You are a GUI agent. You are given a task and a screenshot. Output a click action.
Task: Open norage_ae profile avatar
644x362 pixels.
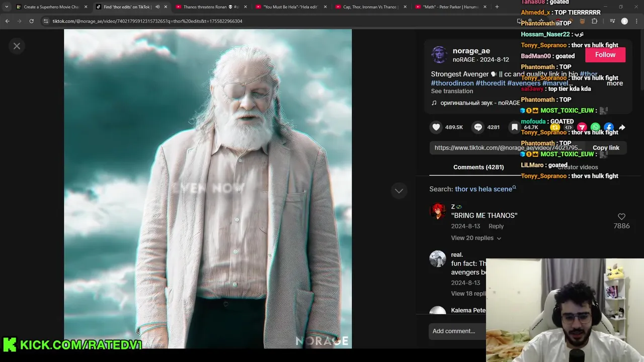coord(439,55)
